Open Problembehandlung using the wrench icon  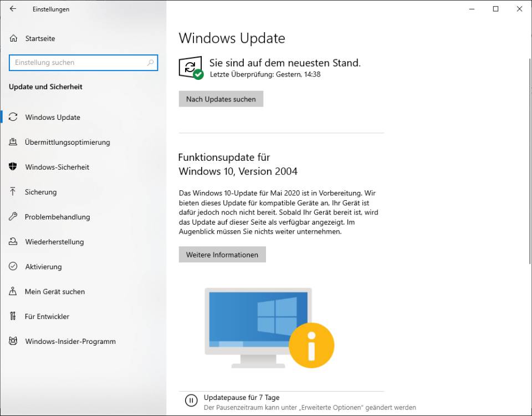coord(13,217)
